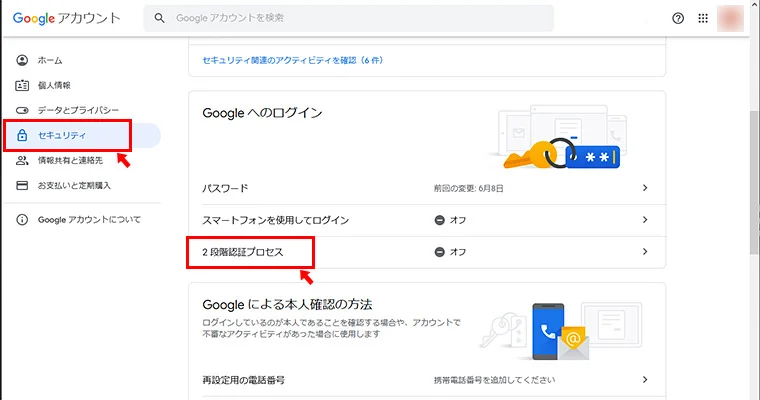Image resolution: width=760 pixels, height=400 pixels.
Task: Open 2 段階認証プロセス setting
Action: point(427,252)
